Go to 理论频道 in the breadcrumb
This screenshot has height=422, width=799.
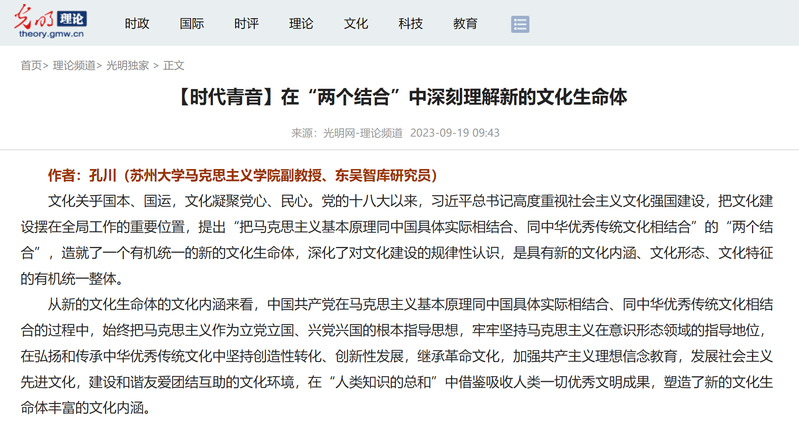pyautogui.click(x=74, y=65)
